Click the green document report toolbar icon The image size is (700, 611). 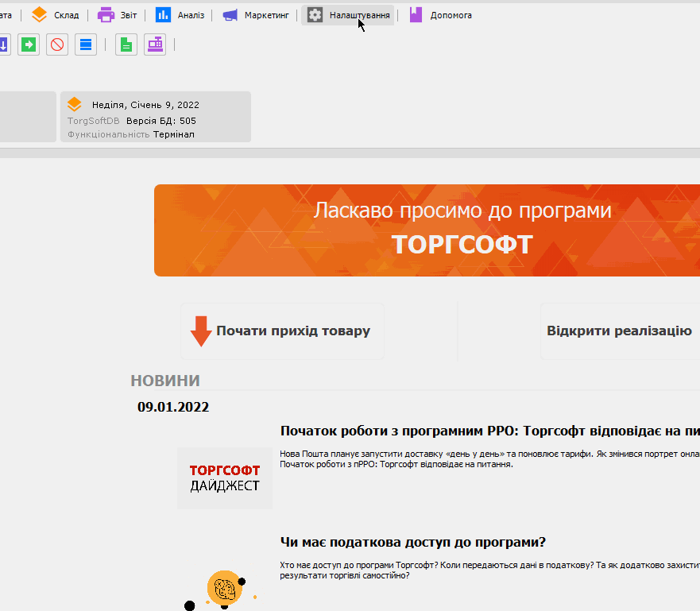click(x=126, y=44)
